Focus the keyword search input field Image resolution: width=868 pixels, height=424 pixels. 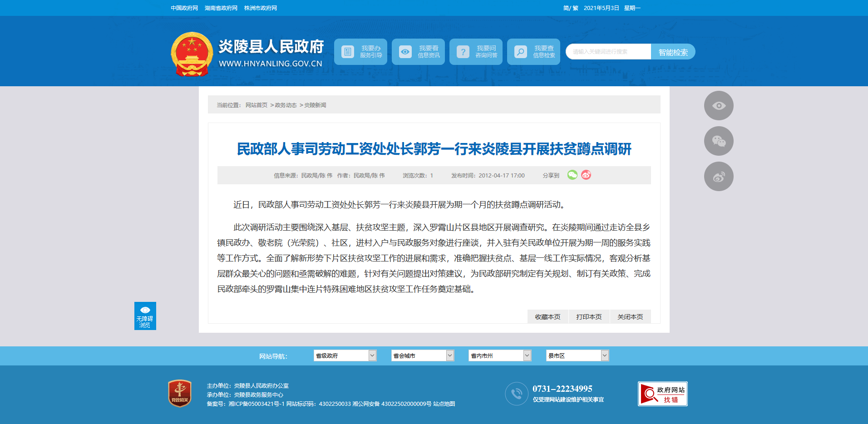click(x=608, y=52)
